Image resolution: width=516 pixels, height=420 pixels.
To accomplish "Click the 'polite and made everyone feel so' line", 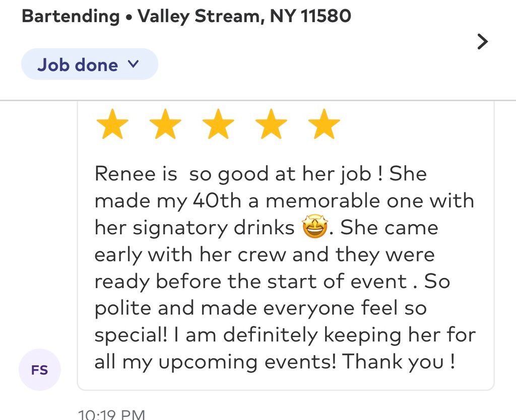I will click(261, 309).
